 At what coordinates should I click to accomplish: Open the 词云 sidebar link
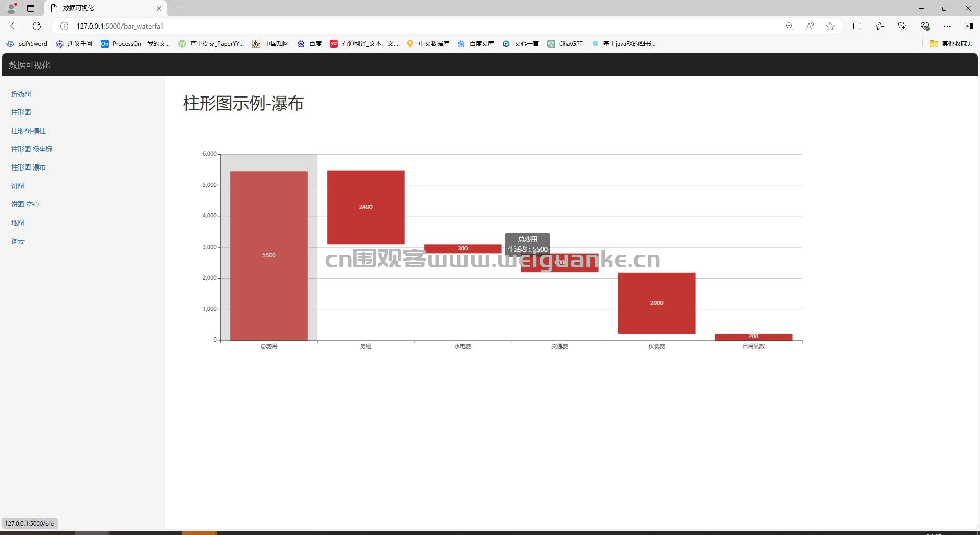[18, 241]
